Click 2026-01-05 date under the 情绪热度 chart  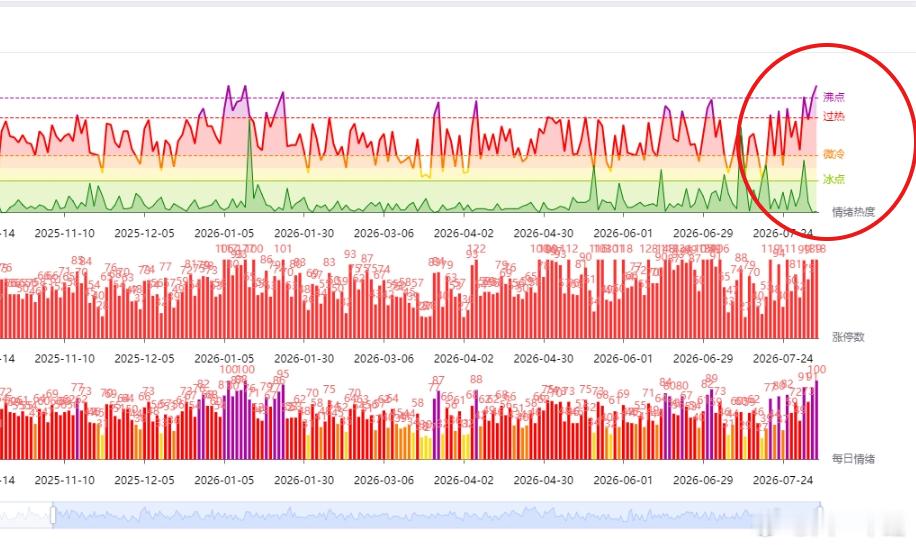(x=224, y=233)
